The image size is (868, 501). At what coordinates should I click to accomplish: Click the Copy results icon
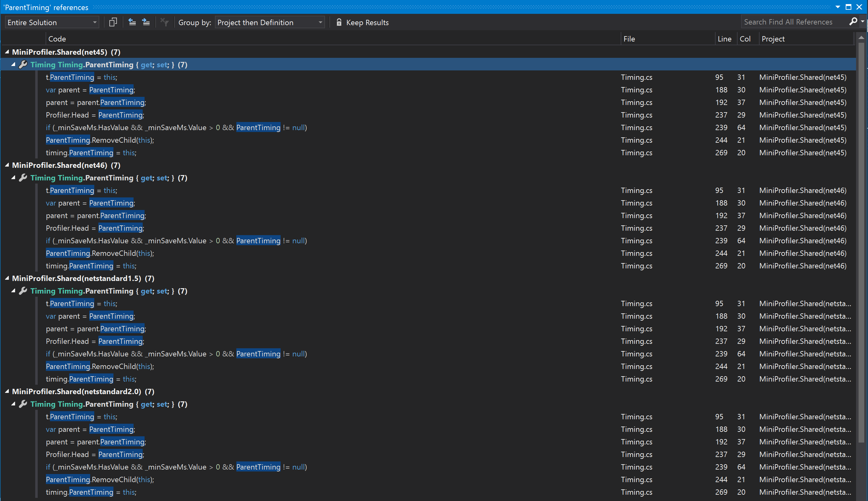[113, 22]
